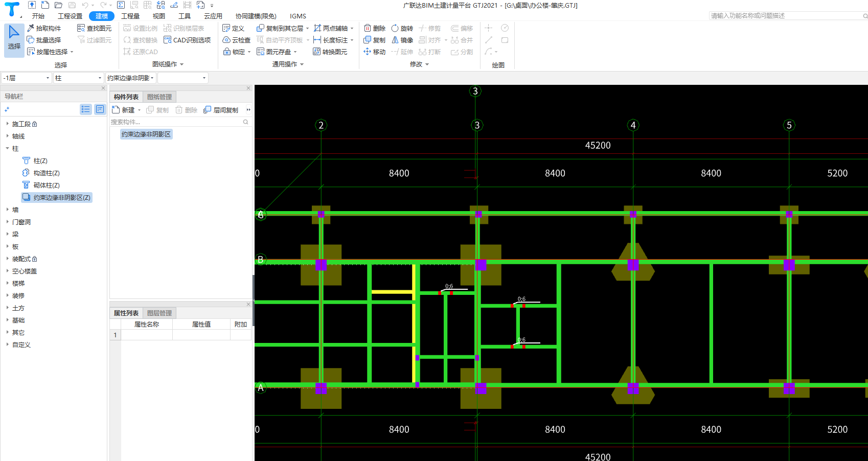Select the 复制 (Copy) tool in modify group
The height and width of the screenshot is (461, 868).
pos(375,40)
